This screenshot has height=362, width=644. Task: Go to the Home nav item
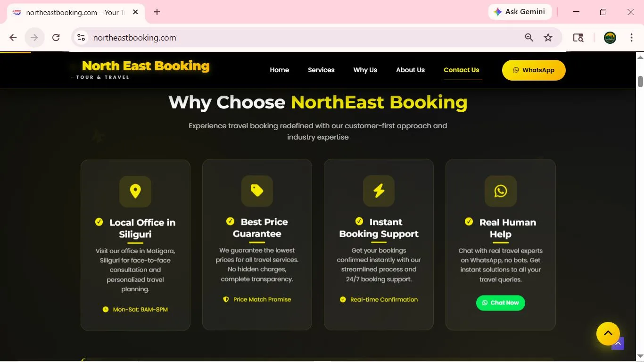point(279,70)
